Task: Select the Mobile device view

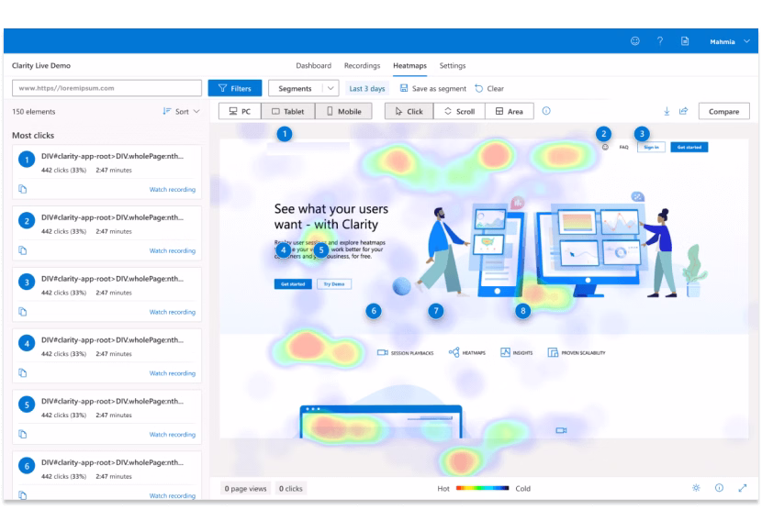Action: click(x=343, y=111)
